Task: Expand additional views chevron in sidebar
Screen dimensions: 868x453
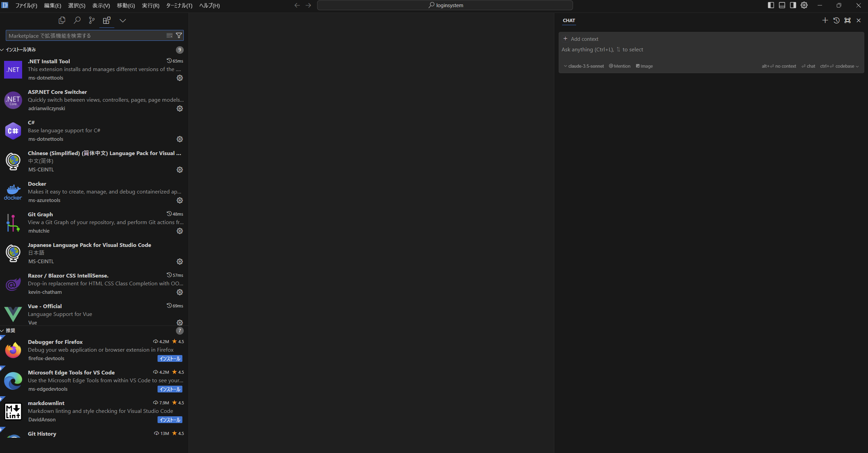Action: 123,20
